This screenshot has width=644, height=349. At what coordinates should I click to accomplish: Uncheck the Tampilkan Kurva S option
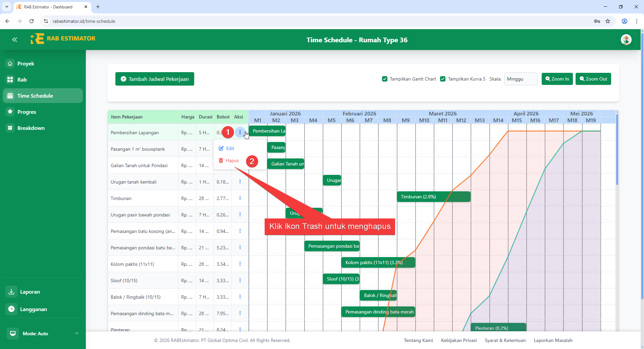[x=443, y=79]
